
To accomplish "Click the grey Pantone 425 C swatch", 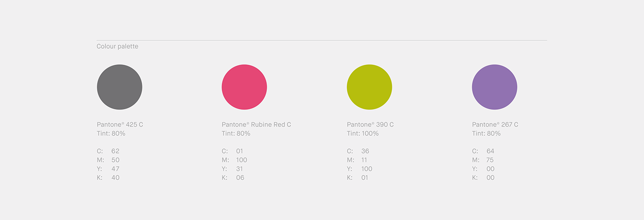I will click(120, 87).
